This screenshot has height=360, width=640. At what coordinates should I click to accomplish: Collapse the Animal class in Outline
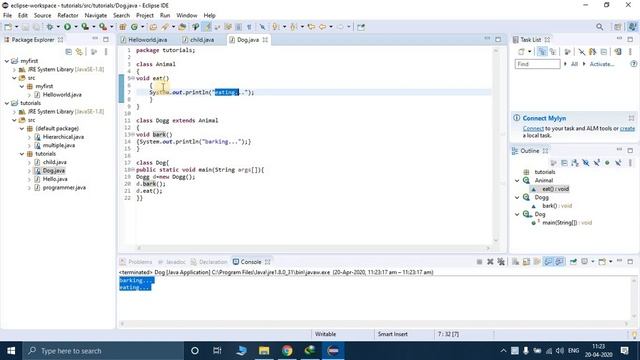[517, 180]
